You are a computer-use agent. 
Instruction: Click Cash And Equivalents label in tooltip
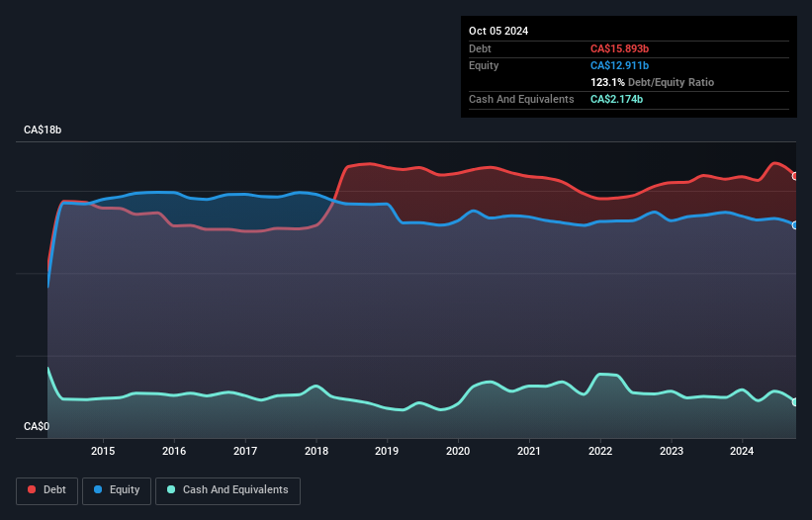point(521,99)
